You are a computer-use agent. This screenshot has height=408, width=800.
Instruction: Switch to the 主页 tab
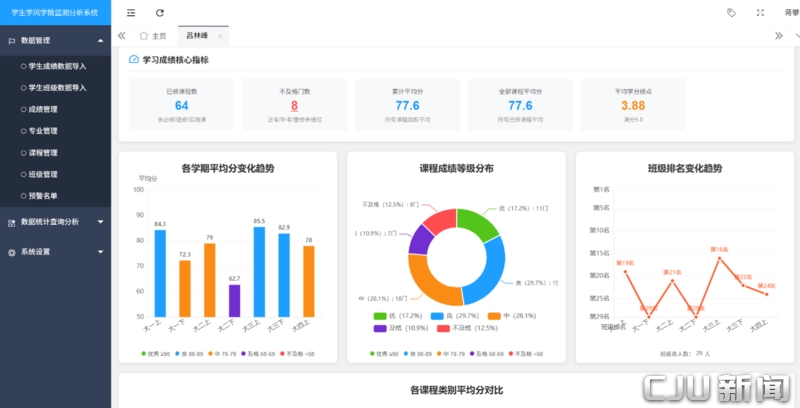153,36
